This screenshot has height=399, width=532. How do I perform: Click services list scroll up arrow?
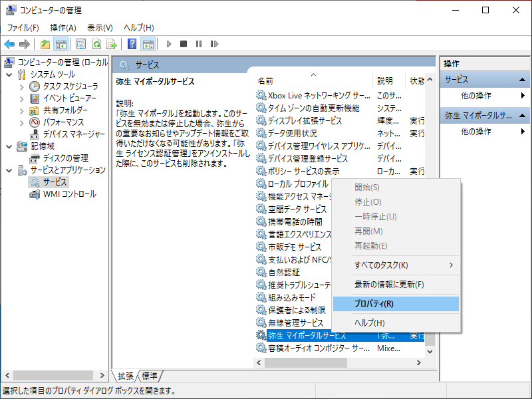[430, 80]
